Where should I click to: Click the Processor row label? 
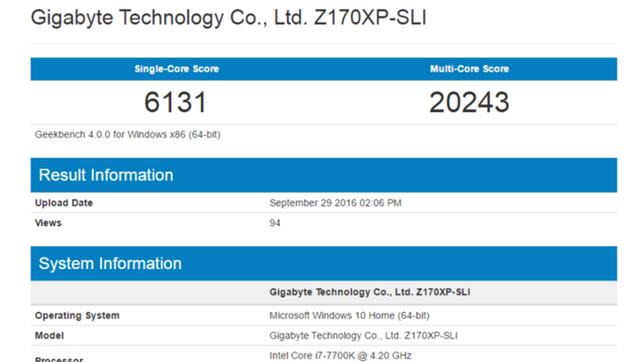[x=59, y=359]
